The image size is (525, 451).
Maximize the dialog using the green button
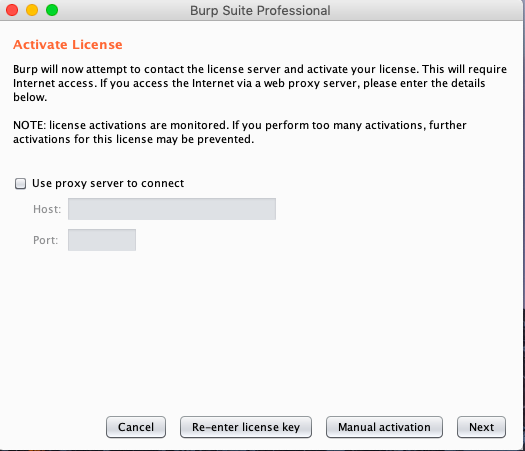[x=52, y=10]
